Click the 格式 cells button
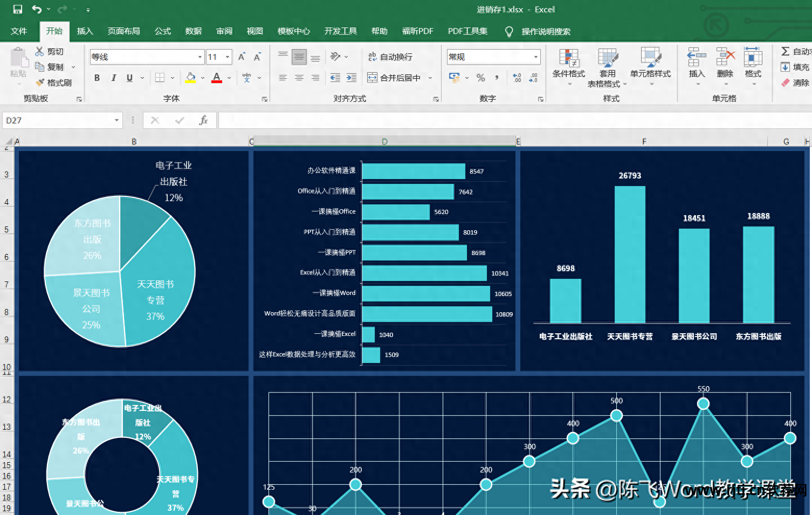The height and width of the screenshot is (515, 812). 753,67
